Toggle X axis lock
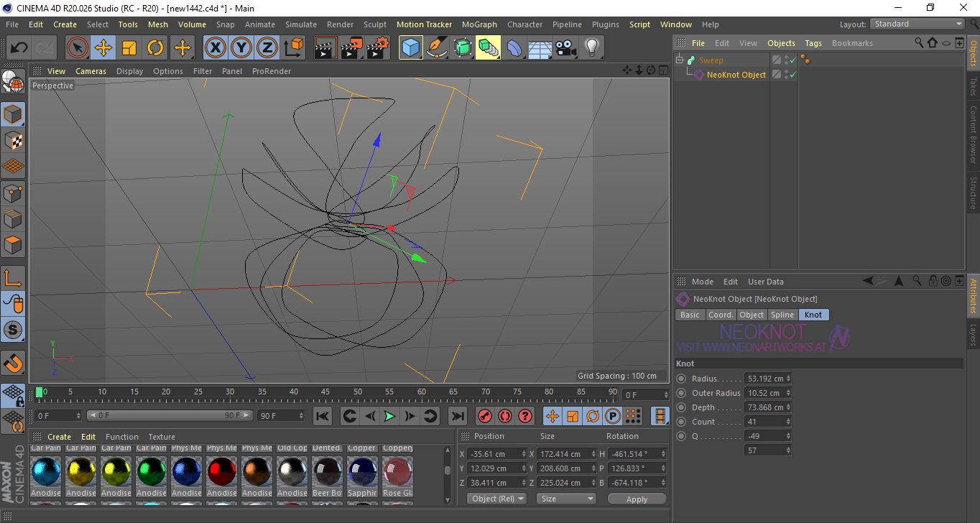The height and width of the screenshot is (523, 980). [215, 48]
